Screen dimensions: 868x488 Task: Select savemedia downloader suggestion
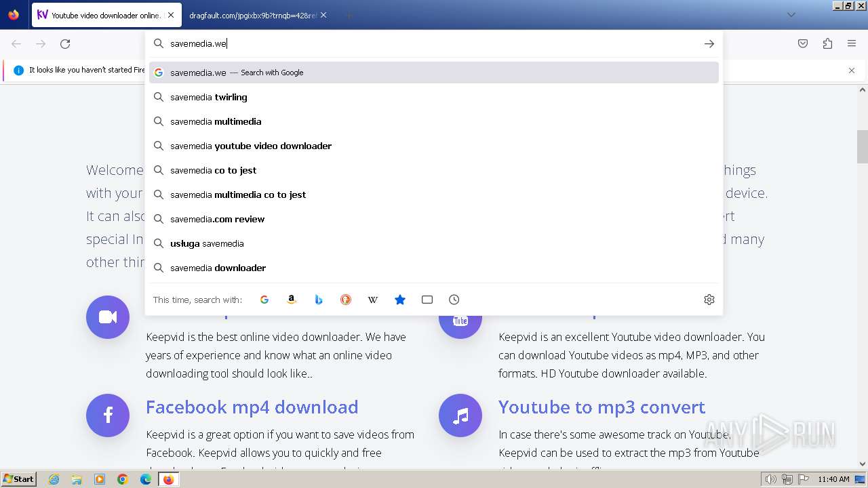coord(434,268)
